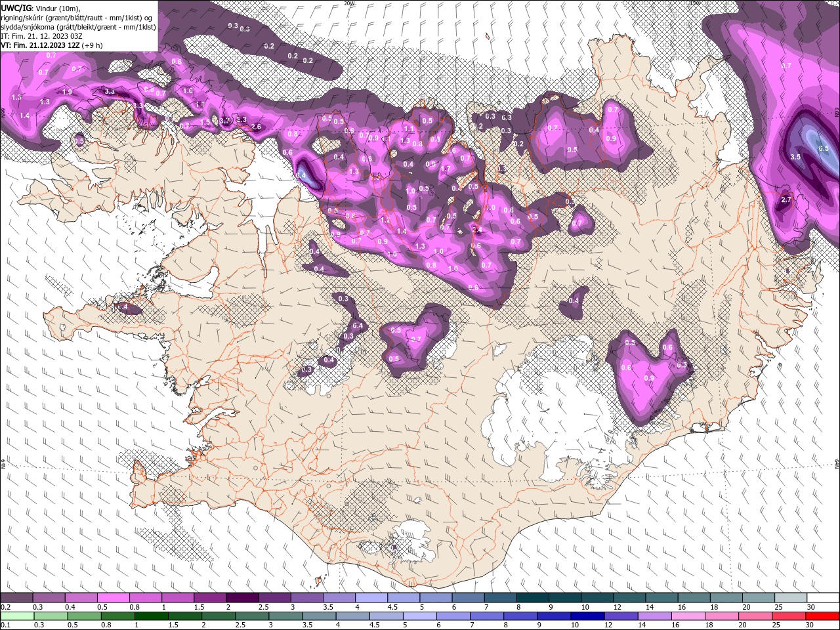
Task: Click the '(+9 h)' forecast offset text
Action: (x=92, y=45)
